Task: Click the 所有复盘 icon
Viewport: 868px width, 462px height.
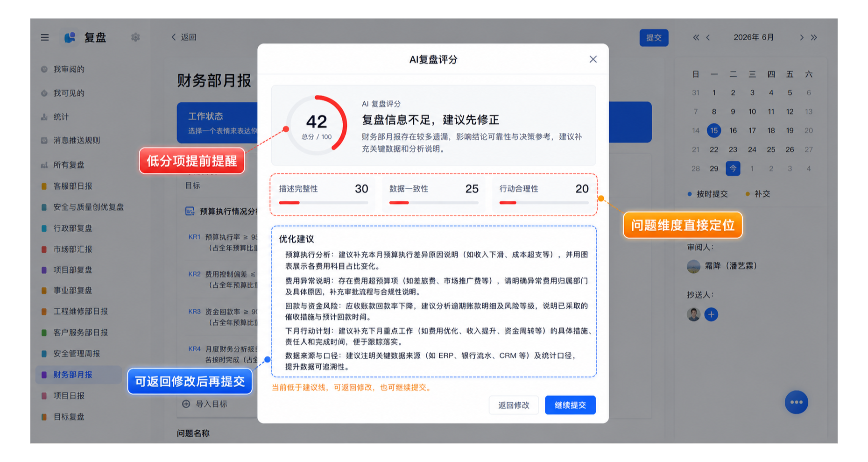Action: [x=44, y=165]
